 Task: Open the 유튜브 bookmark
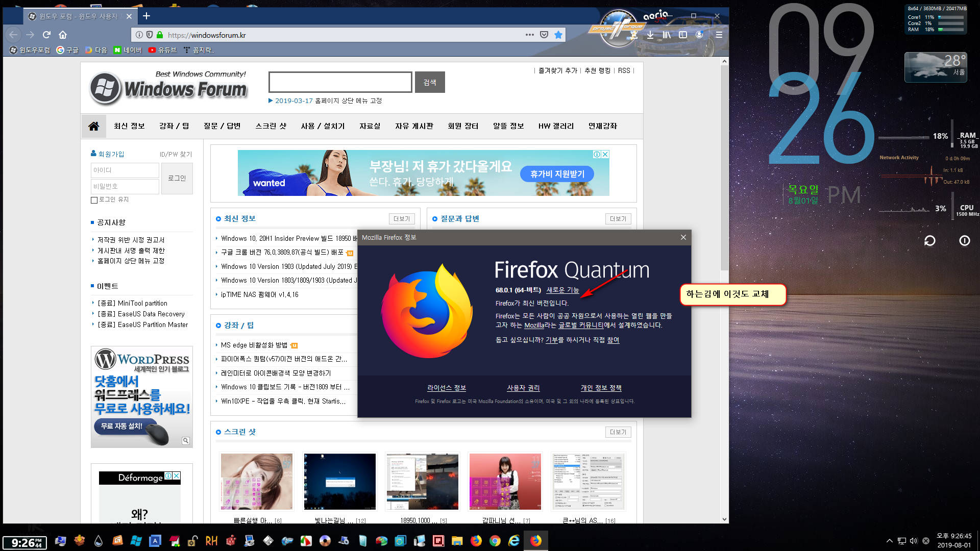(x=162, y=50)
